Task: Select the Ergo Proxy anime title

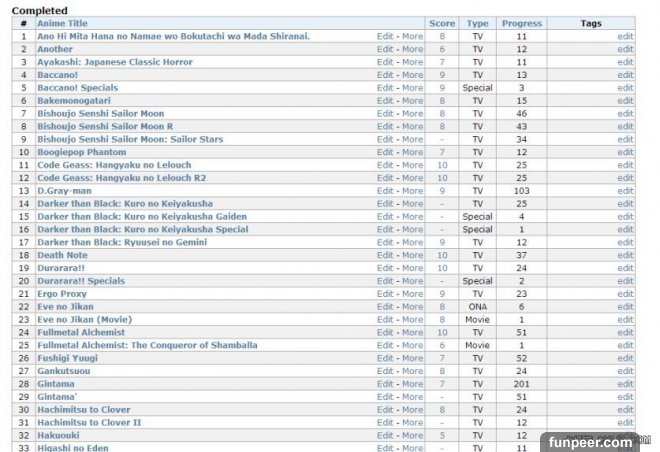Action: (x=64, y=294)
